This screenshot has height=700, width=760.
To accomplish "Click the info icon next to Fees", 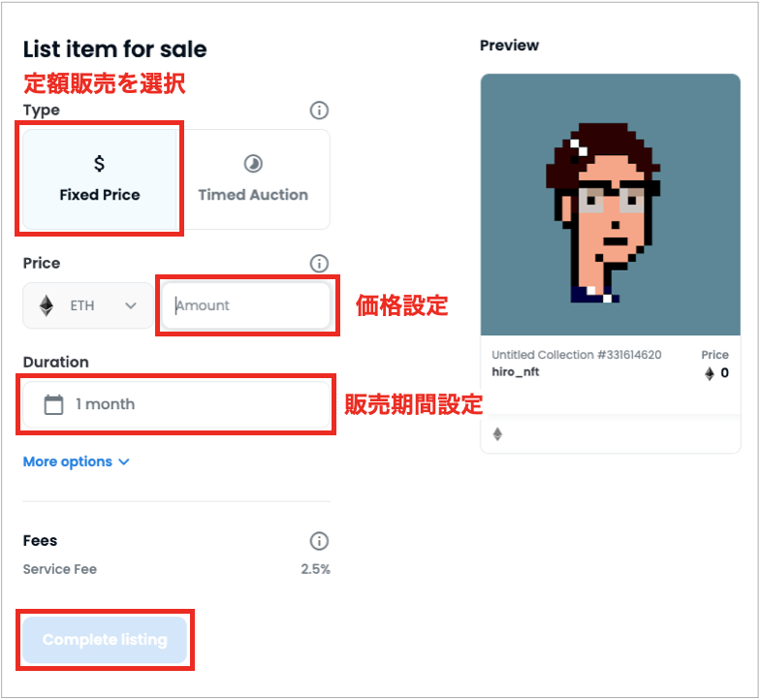I will (x=319, y=541).
